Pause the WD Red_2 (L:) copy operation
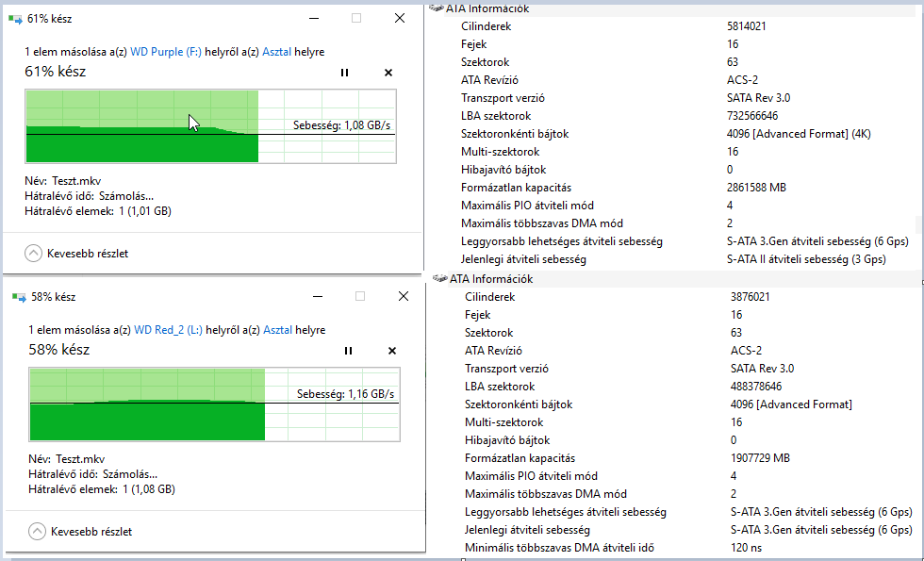924x561 pixels. [x=348, y=351]
